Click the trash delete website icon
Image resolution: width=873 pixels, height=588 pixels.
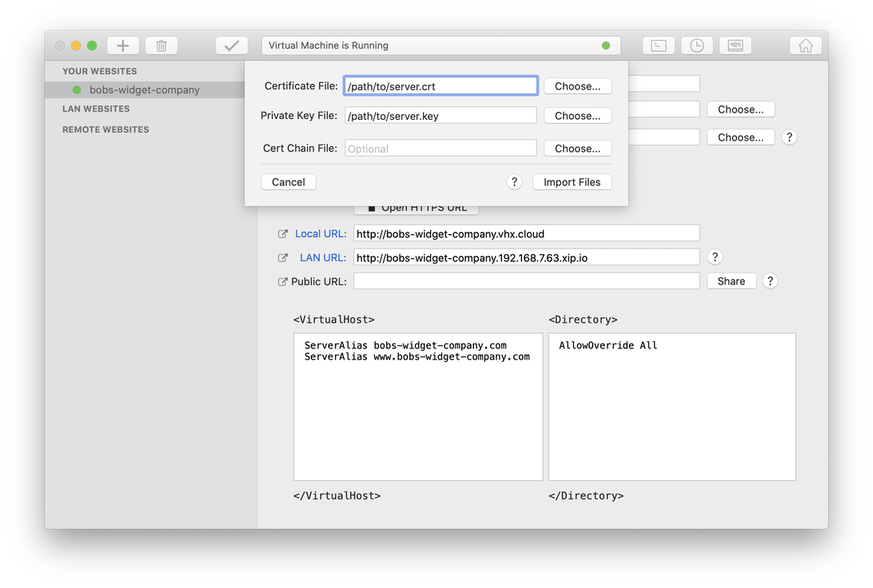(x=161, y=46)
